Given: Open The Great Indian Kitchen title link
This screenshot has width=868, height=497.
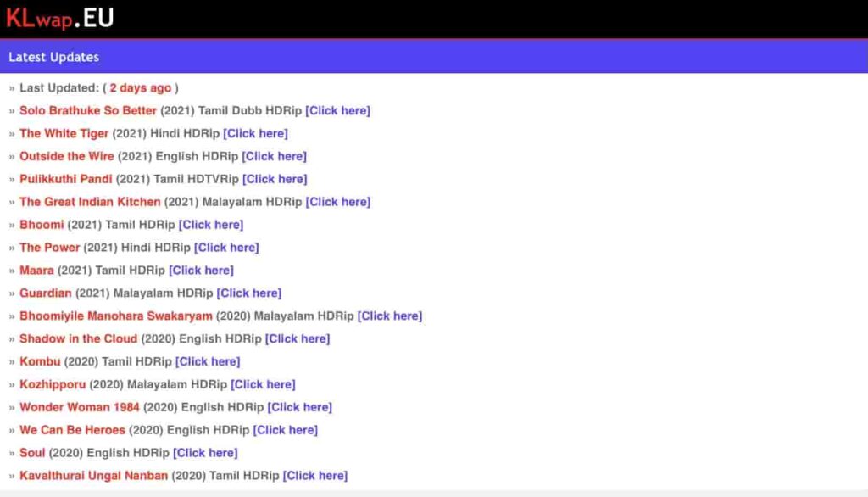Looking at the screenshot, I should click(x=90, y=202).
